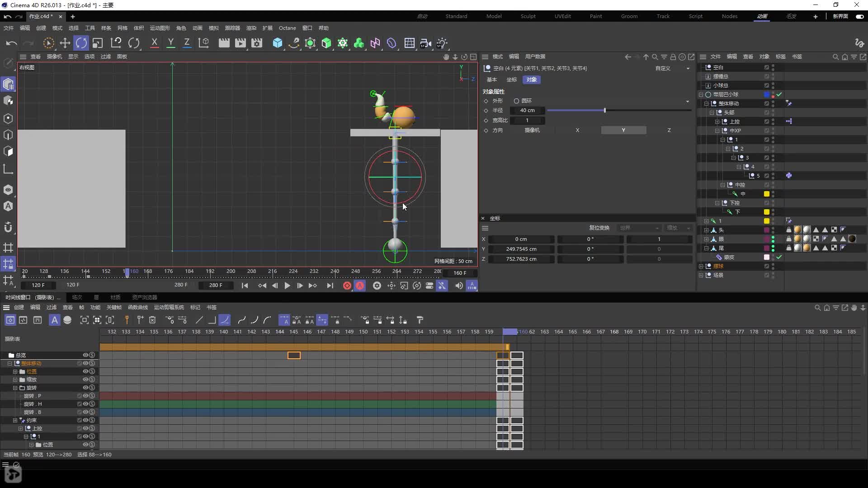This screenshot has width=868, height=488.
Task: Open render settings gear icon
Action: [x=257, y=43]
